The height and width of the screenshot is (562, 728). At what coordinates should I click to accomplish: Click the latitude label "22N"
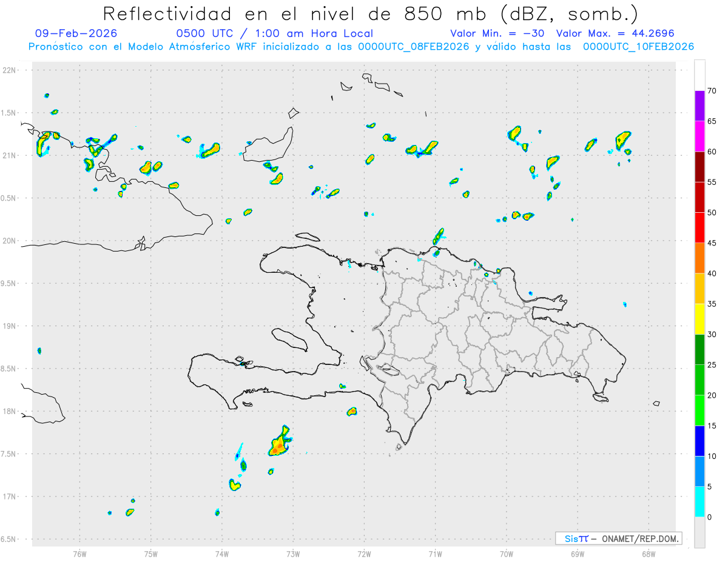10,70
